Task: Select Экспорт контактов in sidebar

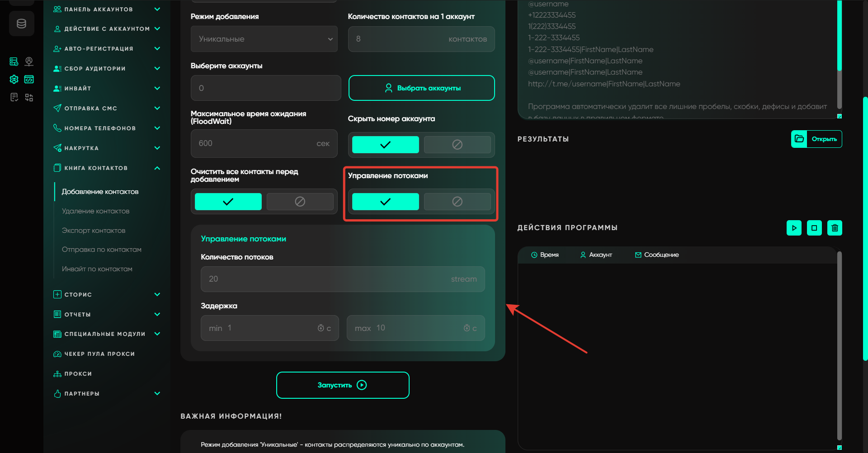Action: point(94,231)
